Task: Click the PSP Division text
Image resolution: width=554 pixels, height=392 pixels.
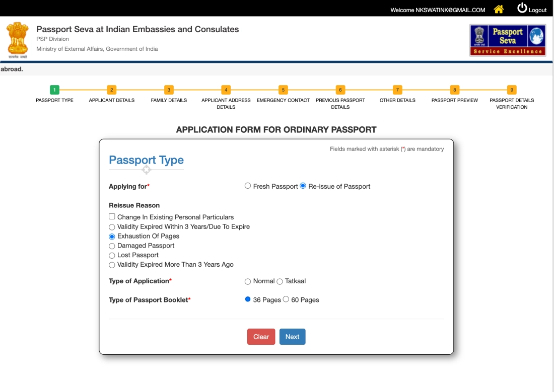Action: [x=53, y=39]
